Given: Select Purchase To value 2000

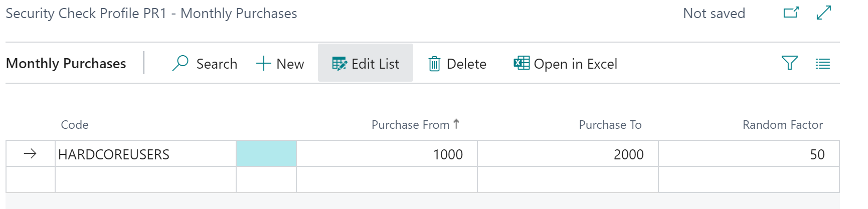Looking at the screenshot, I should click(628, 154).
